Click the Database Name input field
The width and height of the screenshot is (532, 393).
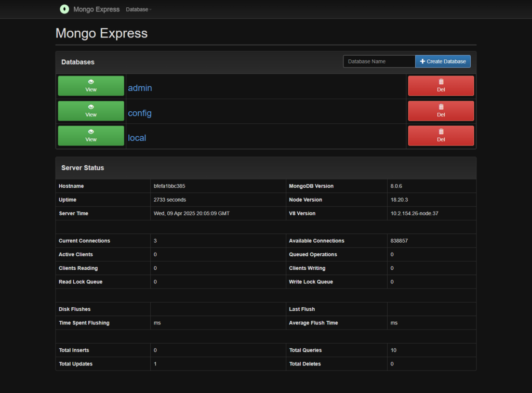379,61
